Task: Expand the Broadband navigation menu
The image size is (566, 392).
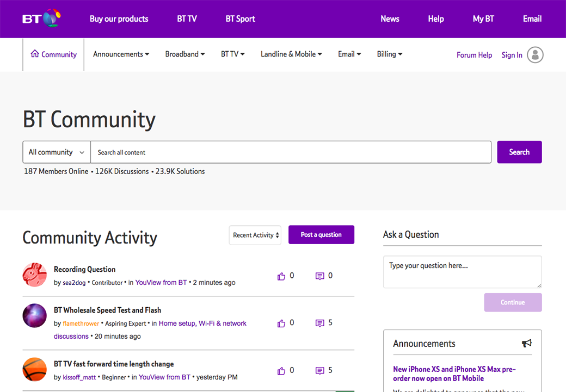Action: pos(185,54)
